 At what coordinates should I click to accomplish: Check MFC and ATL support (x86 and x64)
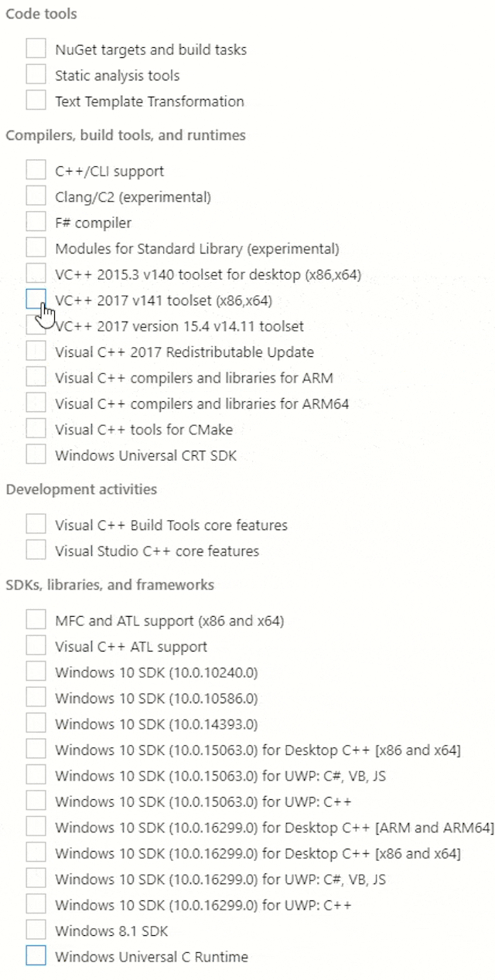pos(35,619)
